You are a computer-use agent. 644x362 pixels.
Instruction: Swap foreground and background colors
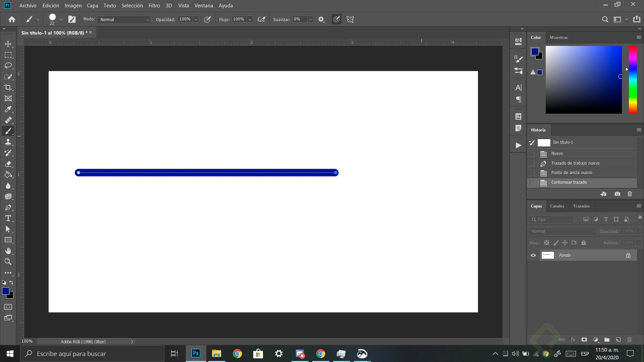coord(11,283)
